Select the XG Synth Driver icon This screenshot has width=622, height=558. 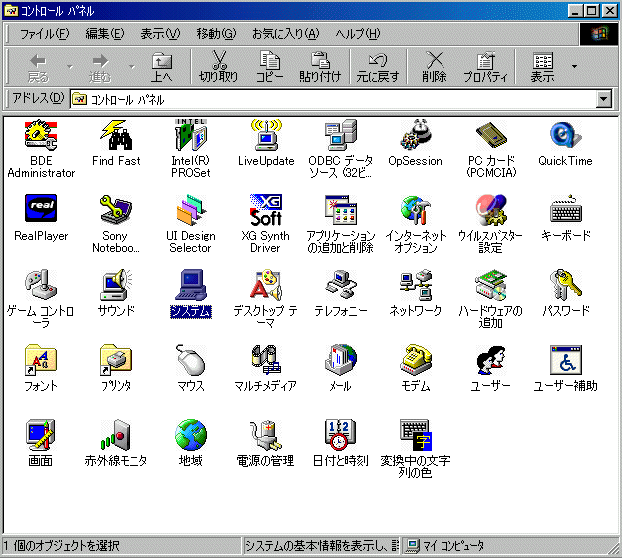pos(265,210)
